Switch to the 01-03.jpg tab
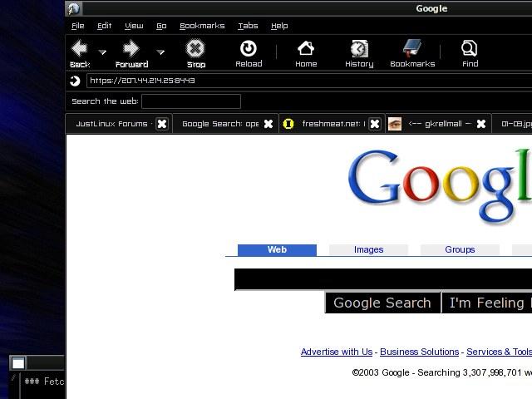The image size is (532, 399). (513, 124)
